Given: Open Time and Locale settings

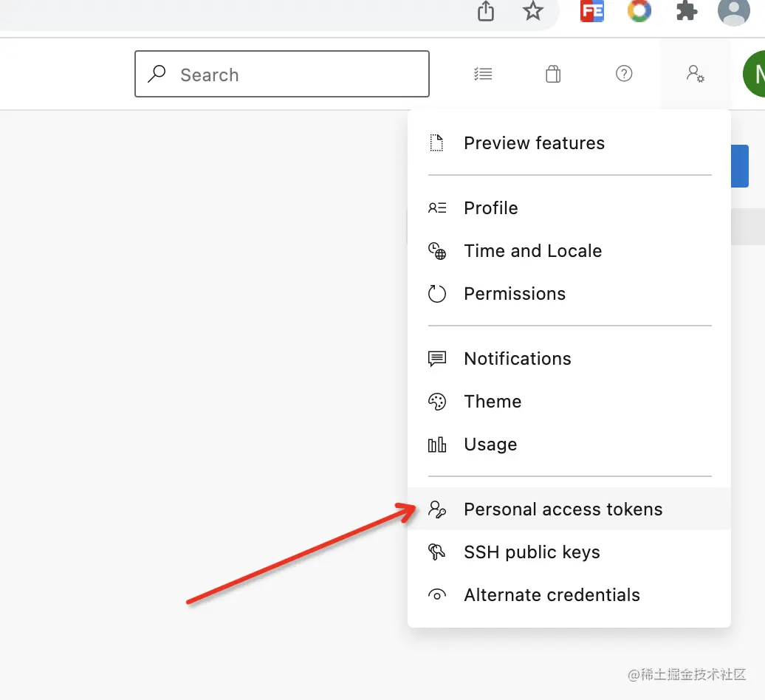Looking at the screenshot, I should 532,251.
